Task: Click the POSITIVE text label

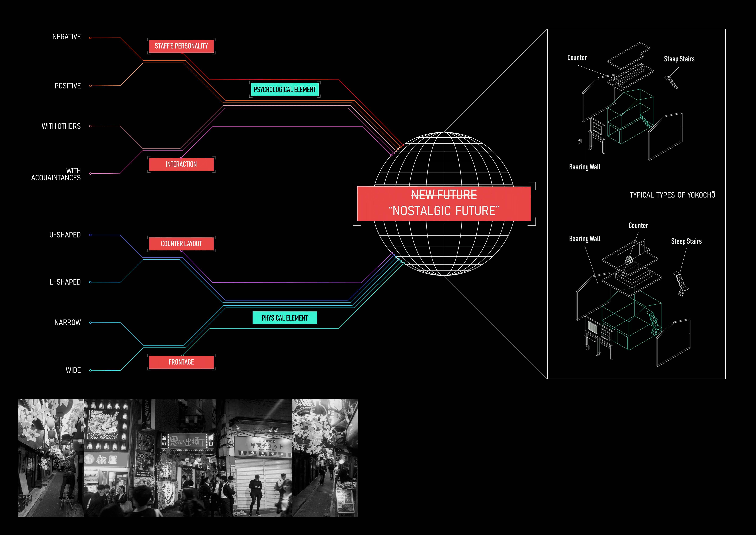Action: point(68,86)
